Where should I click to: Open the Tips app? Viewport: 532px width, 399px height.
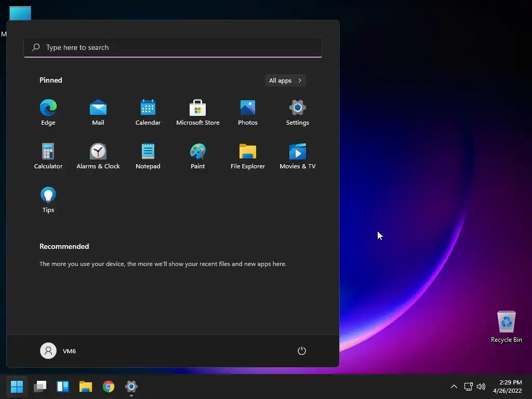pyautogui.click(x=48, y=200)
